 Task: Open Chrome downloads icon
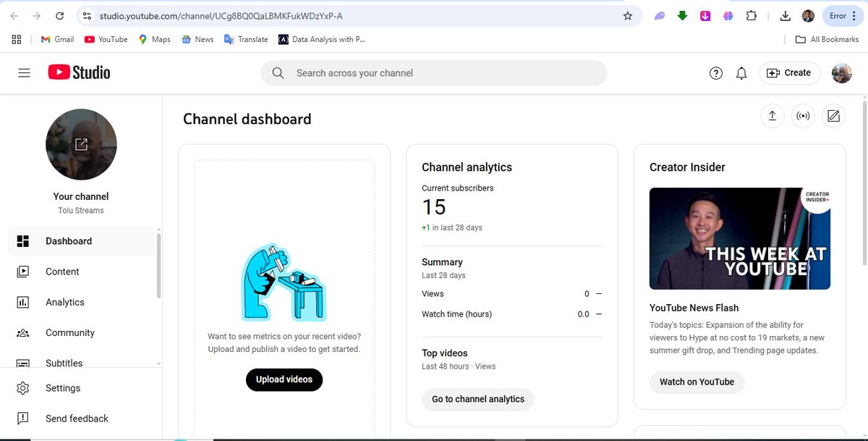click(x=786, y=16)
